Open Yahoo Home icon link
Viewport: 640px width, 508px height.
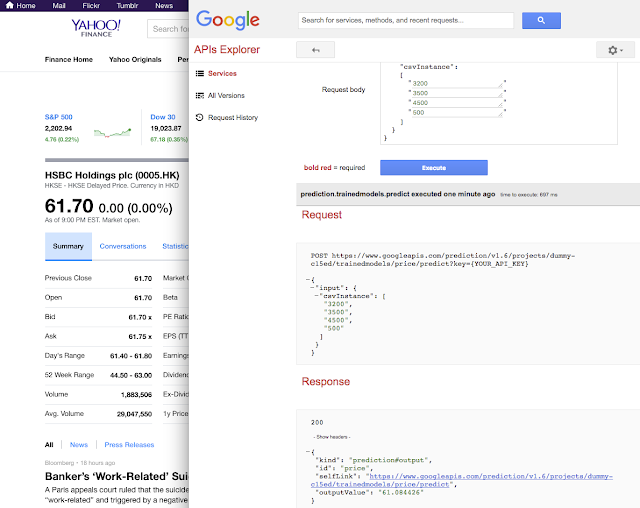[x=20, y=5]
